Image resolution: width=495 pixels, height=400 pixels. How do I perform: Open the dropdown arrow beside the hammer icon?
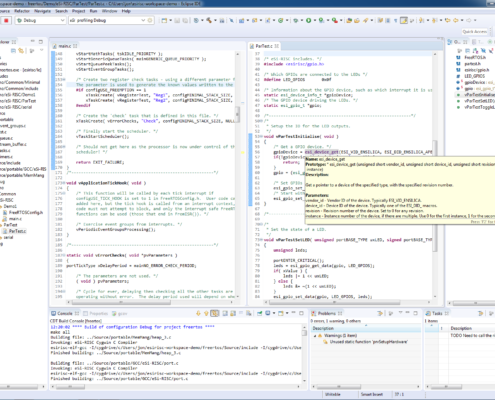(x=215, y=20)
